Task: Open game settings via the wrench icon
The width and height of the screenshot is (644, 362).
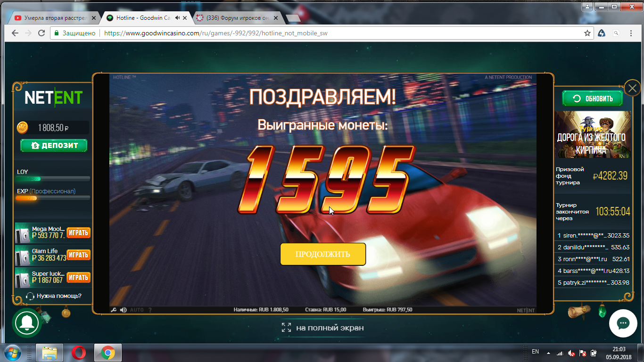Action: (114, 310)
